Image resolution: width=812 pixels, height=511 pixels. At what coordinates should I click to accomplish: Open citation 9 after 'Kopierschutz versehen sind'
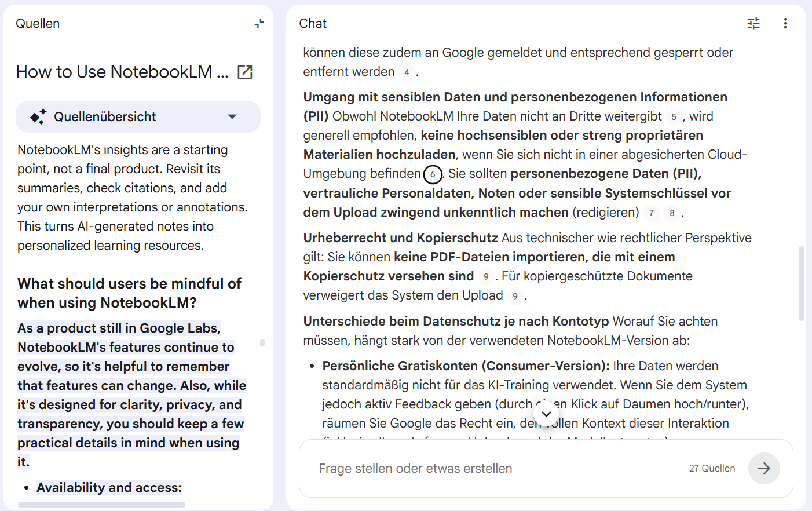coord(486,277)
